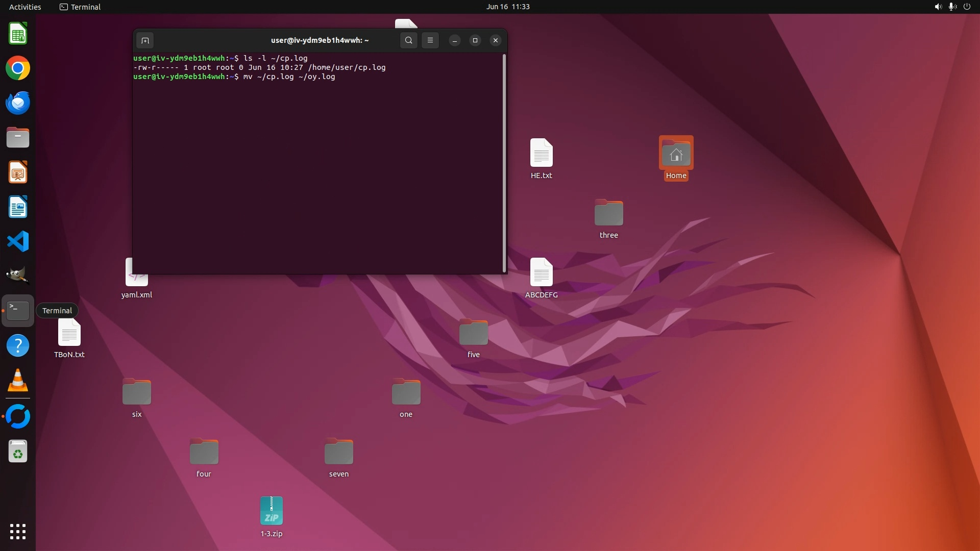Image resolution: width=980 pixels, height=551 pixels.
Task: Click the new tab button in terminal
Action: tap(145, 40)
